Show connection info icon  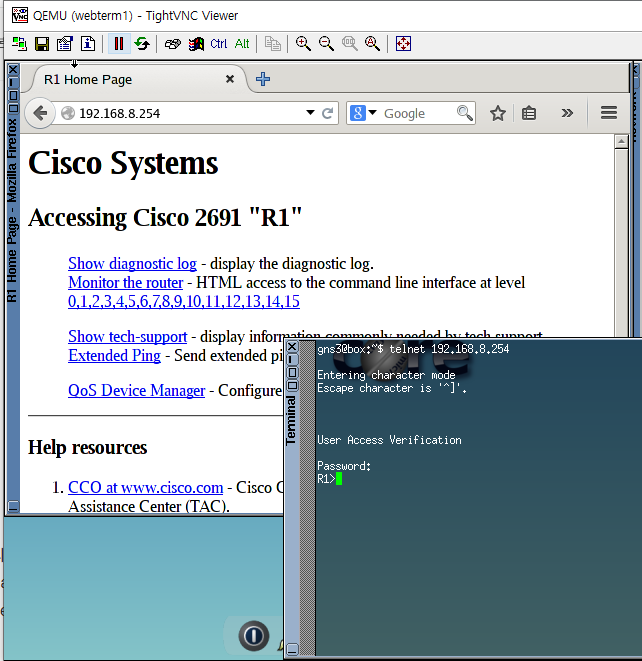(x=88, y=43)
